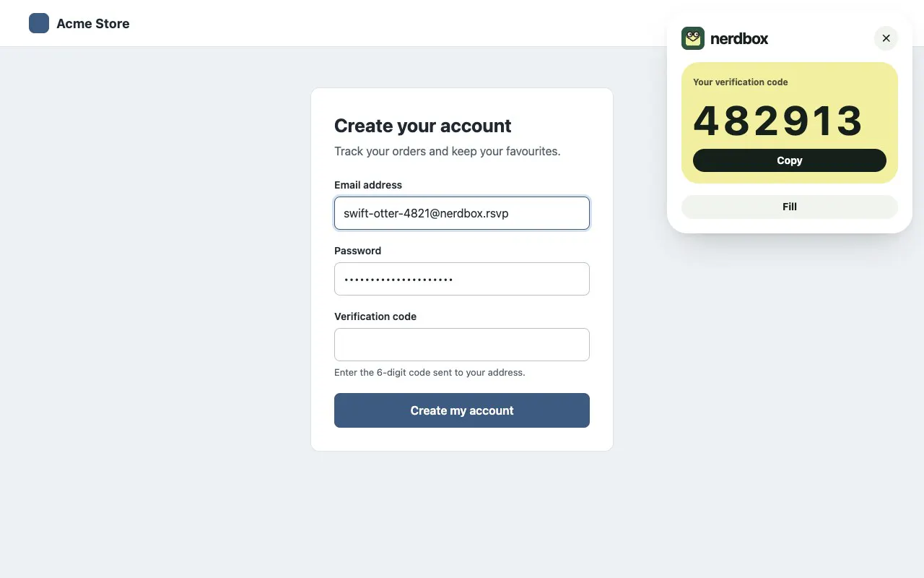The width and height of the screenshot is (924, 578).
Task: Click the 'Track your orders' subtitle text
Action: point(448,151)
